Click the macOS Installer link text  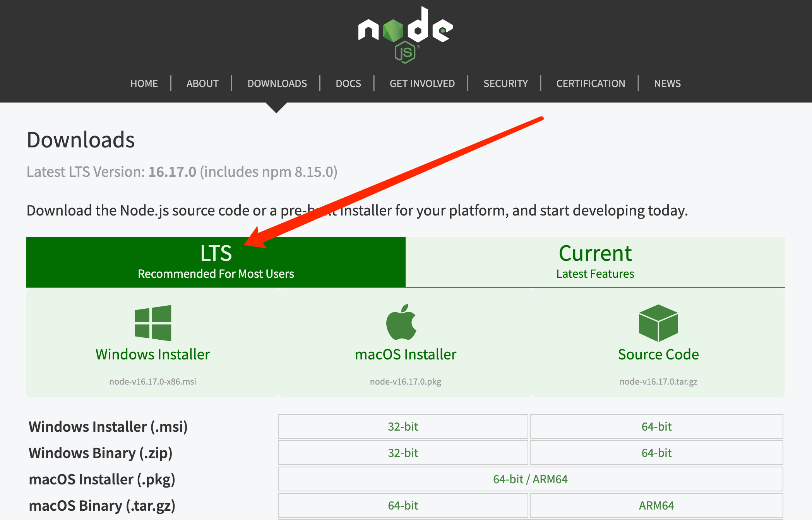(x=406, y=354)
